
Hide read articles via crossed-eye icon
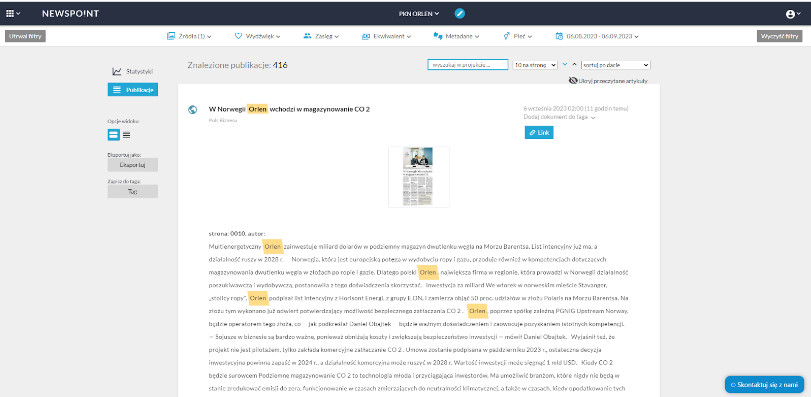(573, 81)
